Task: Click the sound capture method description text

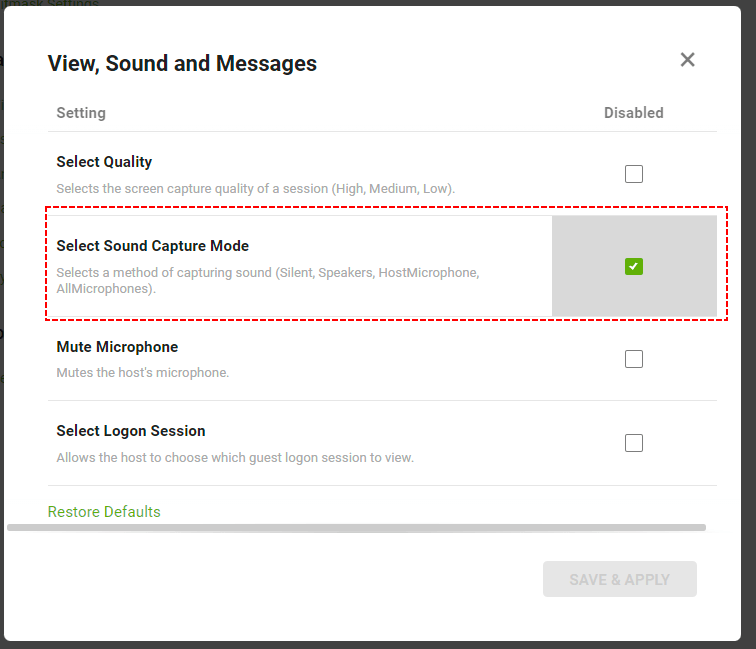Action: (268, 280)
